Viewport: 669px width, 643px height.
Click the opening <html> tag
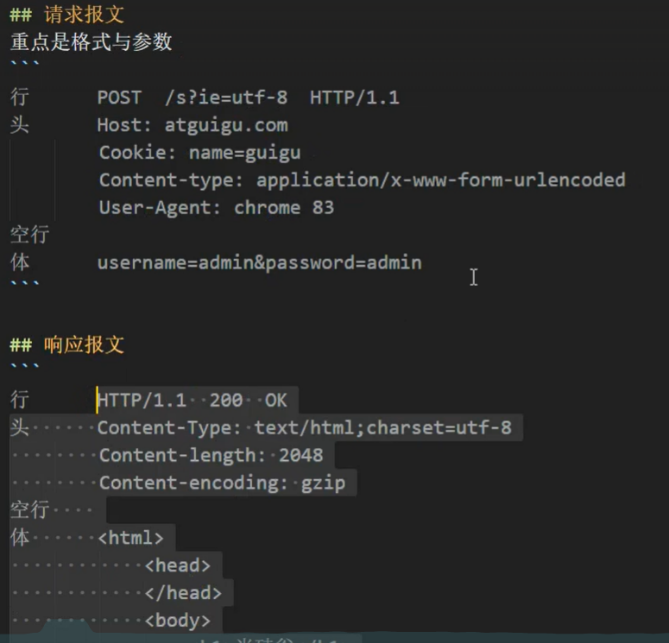tap(130, 538)
